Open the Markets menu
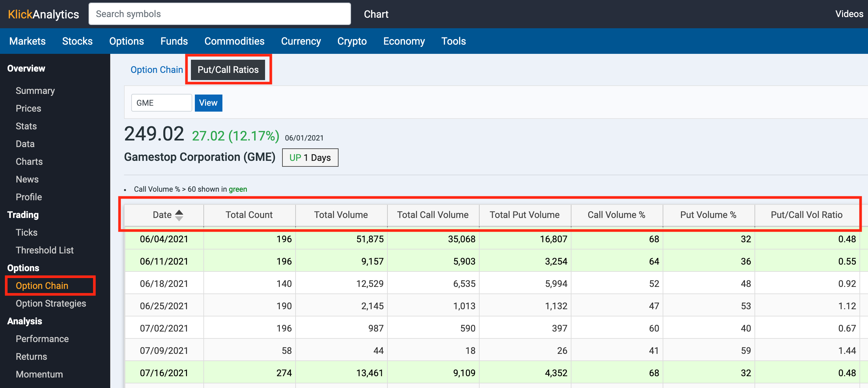Image resolution: width=868 pixels, height=388 pixels. pos(27,41)
